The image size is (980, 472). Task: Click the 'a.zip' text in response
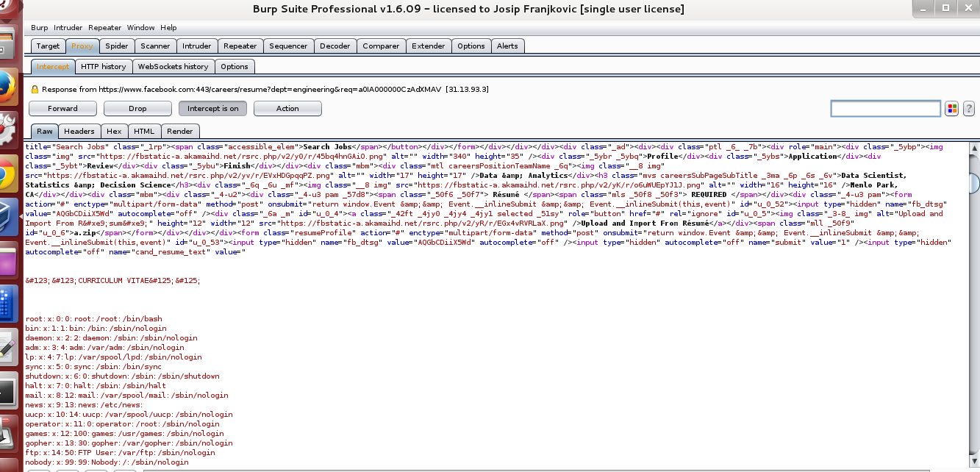pyautogui.click(x=85, y=232)
